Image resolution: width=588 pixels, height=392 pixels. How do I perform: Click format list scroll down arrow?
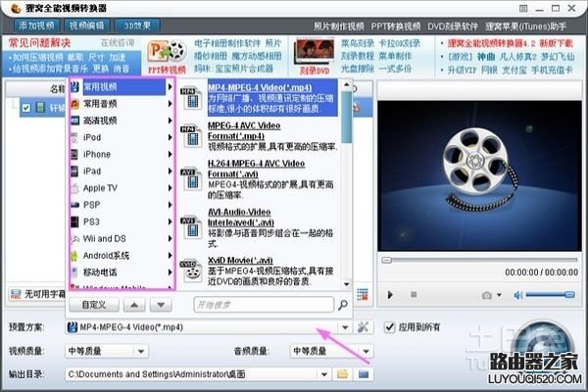[347, 284]
